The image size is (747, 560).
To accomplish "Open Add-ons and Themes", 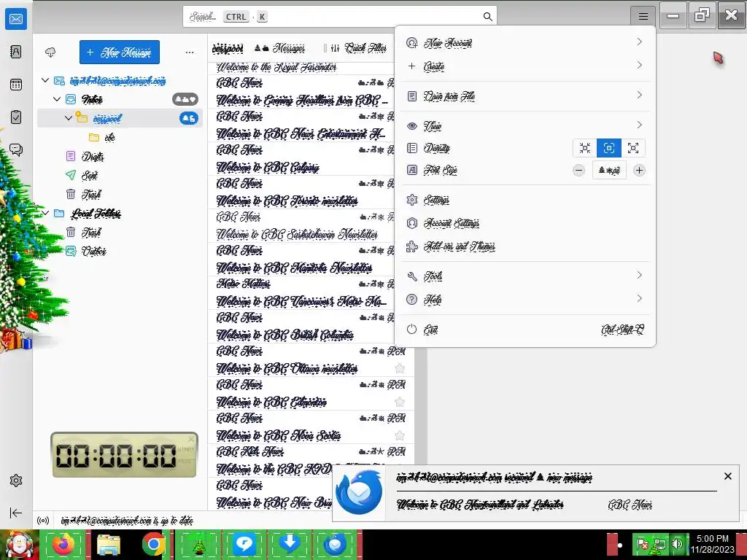I will click(x=525, y=246).
